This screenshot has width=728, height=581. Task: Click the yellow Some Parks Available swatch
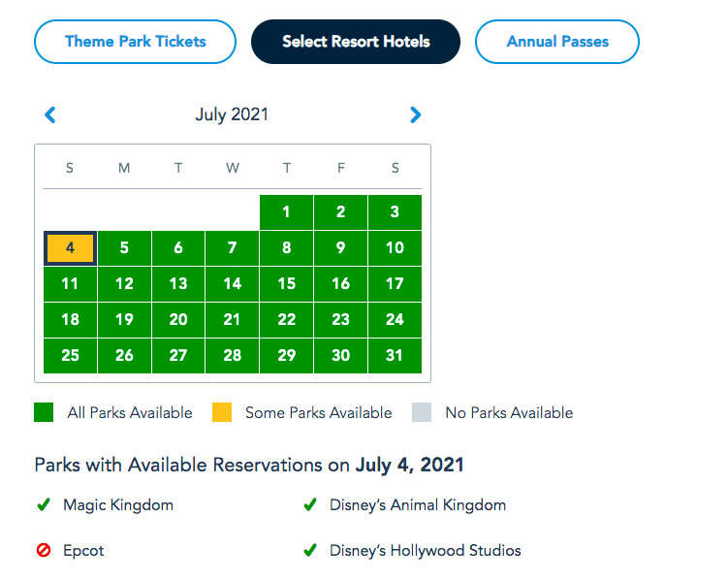tap(222, 412)
